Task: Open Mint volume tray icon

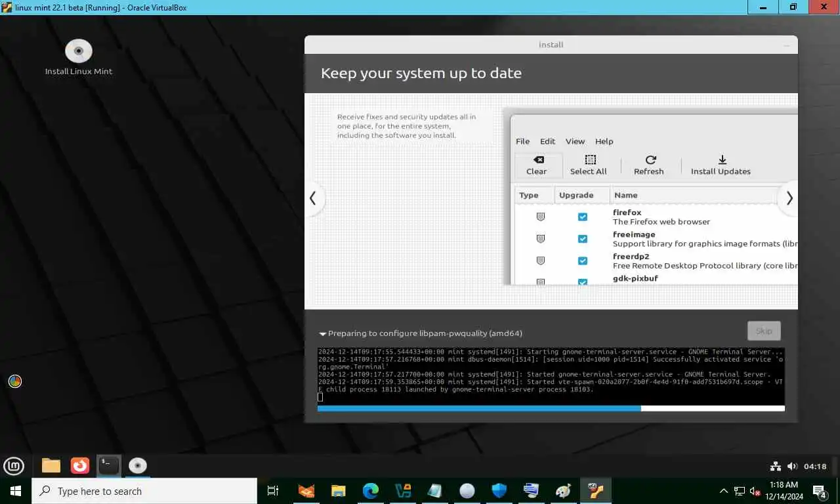Action: [792, 467]
